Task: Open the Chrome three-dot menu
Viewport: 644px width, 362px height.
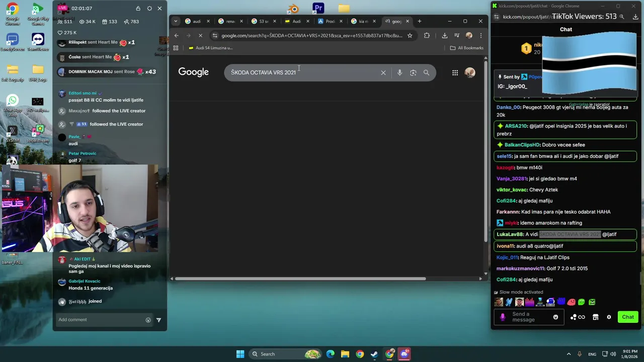Action: (480, 36)
